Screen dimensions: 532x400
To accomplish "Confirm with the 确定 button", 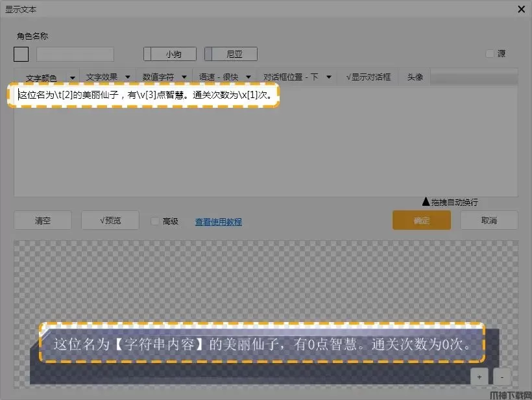I will coord(422,220).
